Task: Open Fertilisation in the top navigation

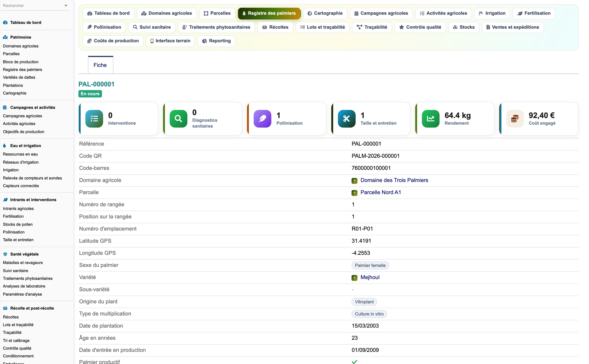Action: tap(534, 13)
